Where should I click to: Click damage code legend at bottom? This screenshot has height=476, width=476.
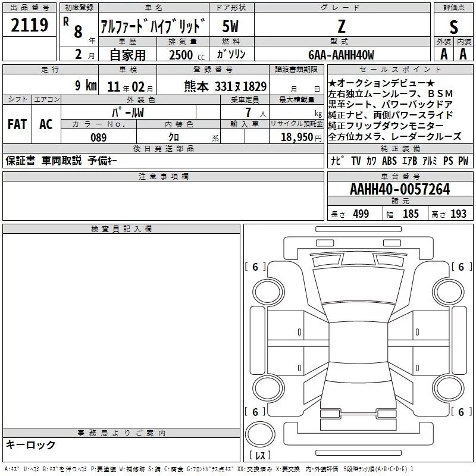click(x=209, y=469)
